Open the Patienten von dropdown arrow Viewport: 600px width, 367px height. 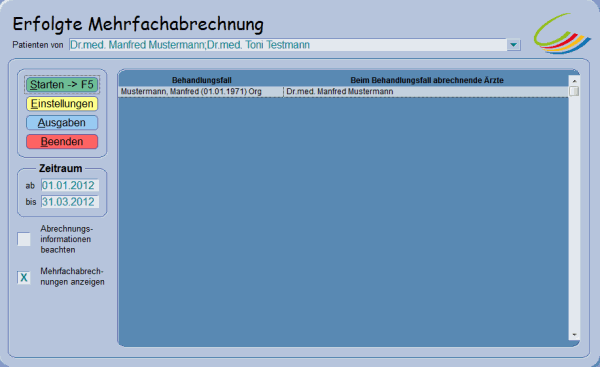tap(514, 45)
